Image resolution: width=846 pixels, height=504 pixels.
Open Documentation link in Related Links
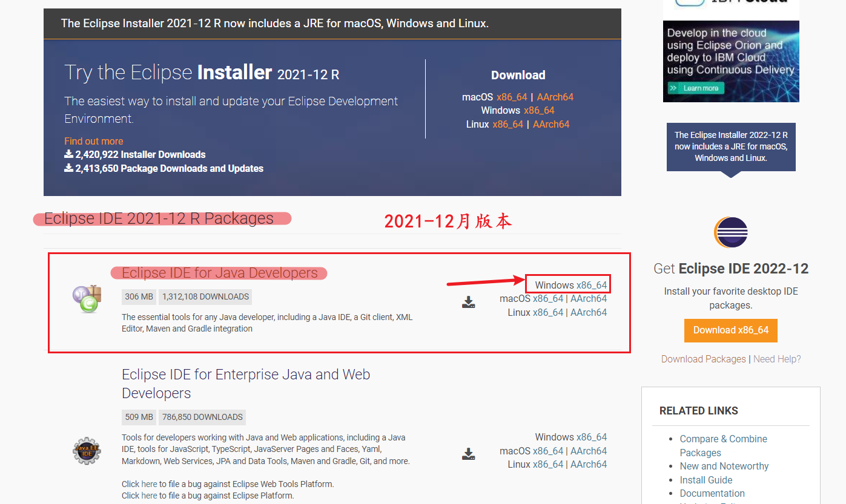pos(712,493)
